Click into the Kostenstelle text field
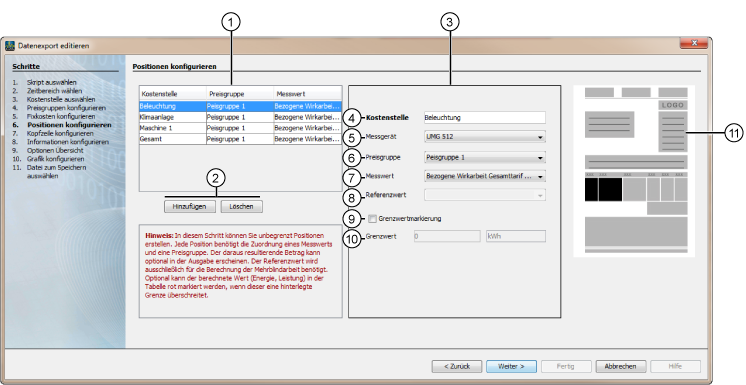The height and width of the screenshot is (385, 746). [485, 118]
